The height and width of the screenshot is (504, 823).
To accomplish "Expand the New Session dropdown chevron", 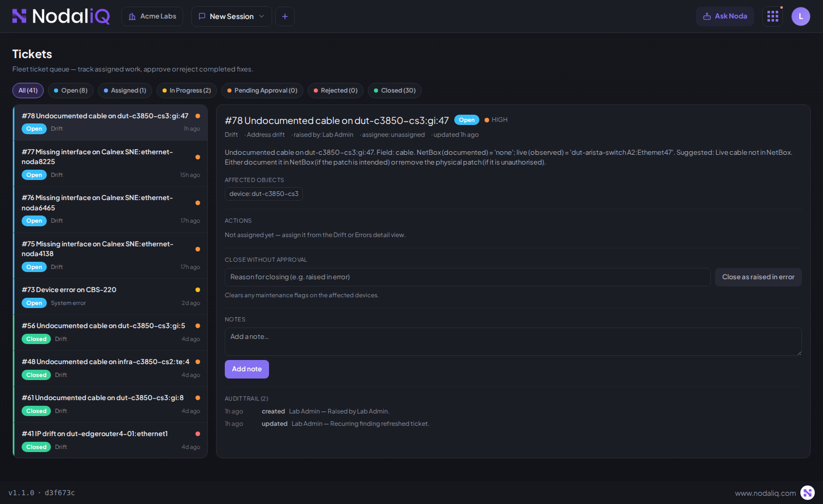I will pyautogui.click(x=262, y=16).
